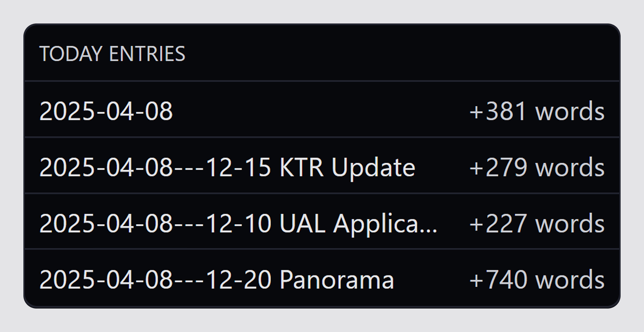Click the "+381 words" count
Viewport: 644px width, 332px height.
pyautogui.click(x=537, y=111)
